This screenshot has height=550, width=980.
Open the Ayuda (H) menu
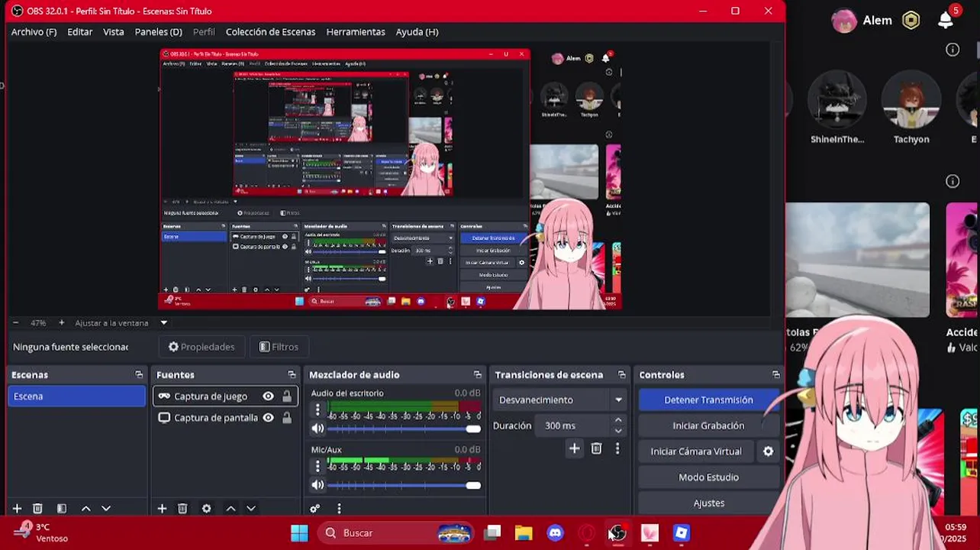point(417,32)
